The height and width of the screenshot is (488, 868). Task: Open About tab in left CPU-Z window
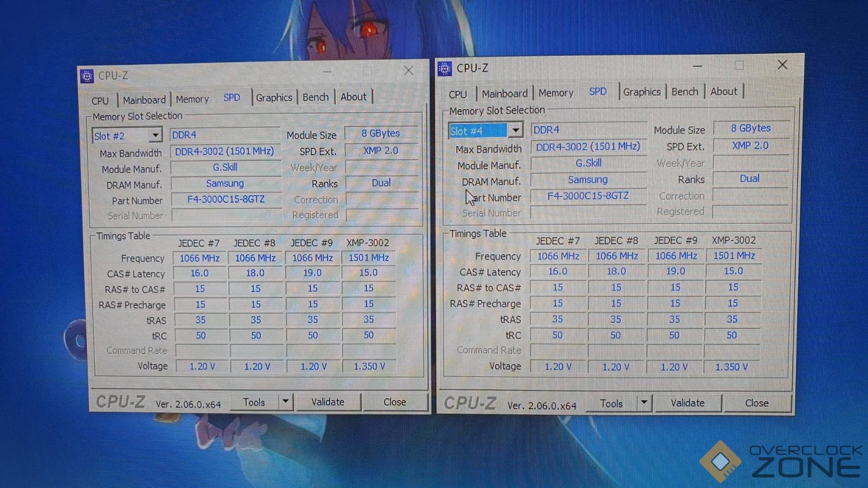354,97
